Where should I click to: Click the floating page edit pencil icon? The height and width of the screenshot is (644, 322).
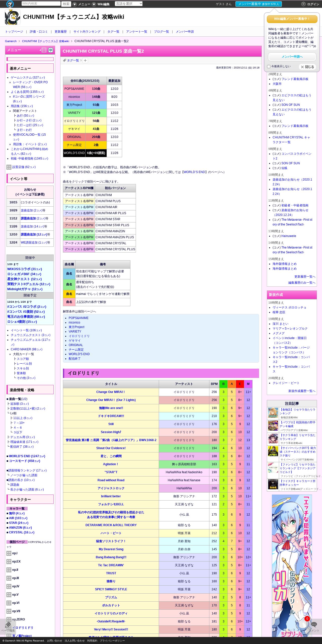(8, 625)
